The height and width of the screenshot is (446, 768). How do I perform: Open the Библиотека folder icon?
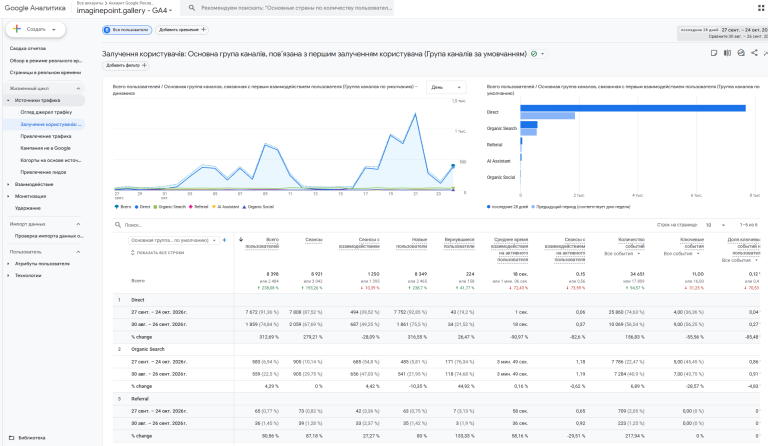(12, 438)
